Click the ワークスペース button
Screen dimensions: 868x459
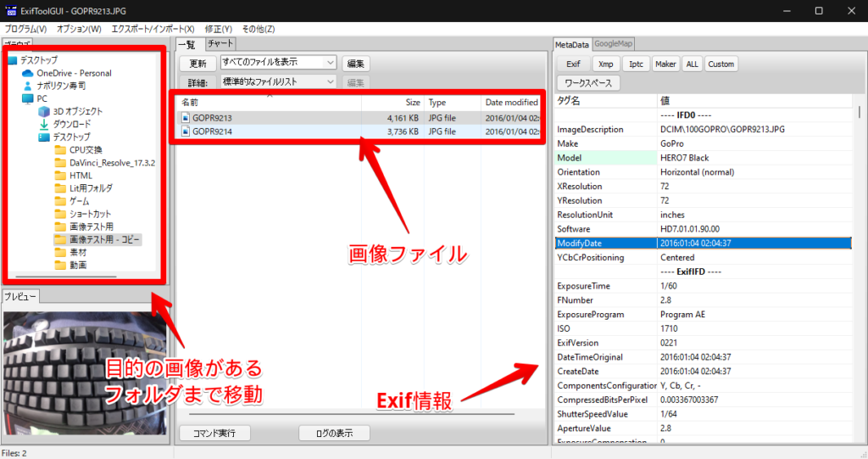click(x=588, y=83)
